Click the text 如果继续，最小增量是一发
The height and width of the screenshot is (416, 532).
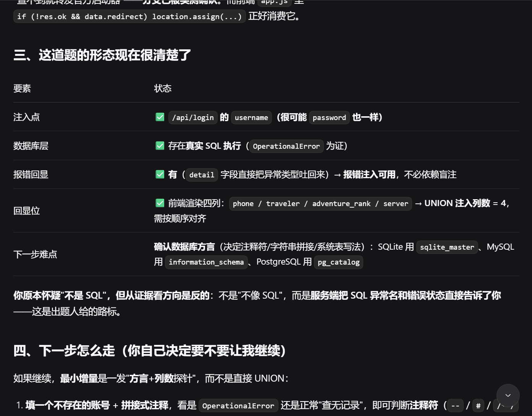(x=70, y=378)
